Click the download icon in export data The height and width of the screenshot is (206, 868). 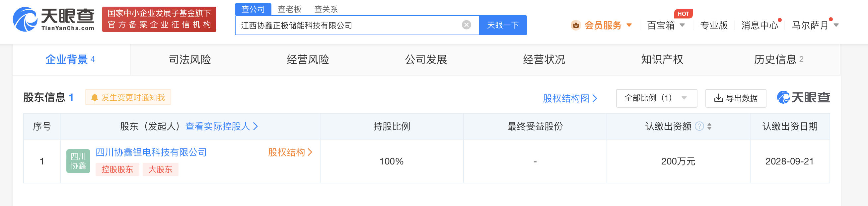pos(718,98)
